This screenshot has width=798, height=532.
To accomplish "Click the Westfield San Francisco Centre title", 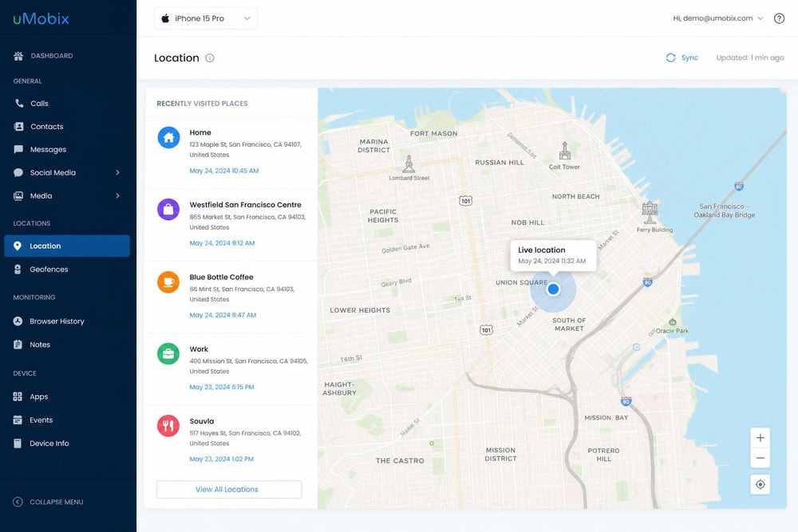I will (x=245, y=204).
